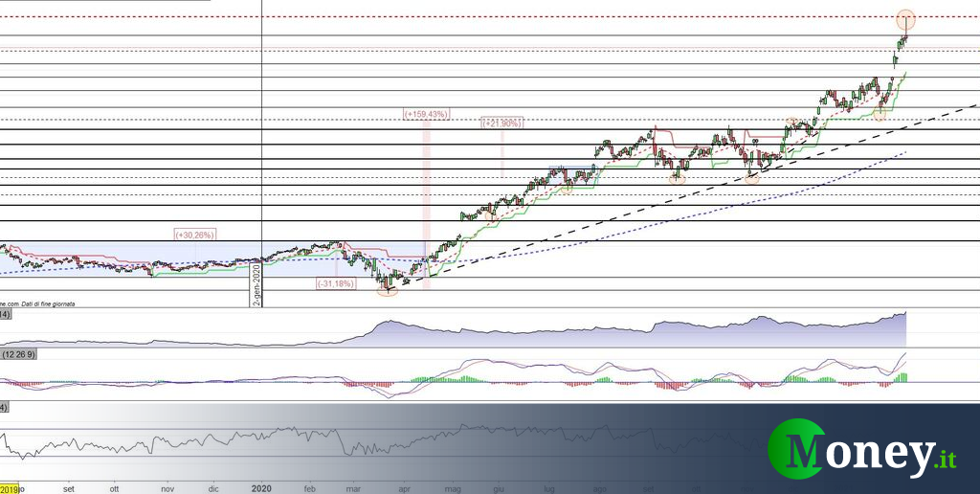This screenshot has width=980, height=494.
Task: Click the circled pullback low before the final rally
Action: click(x=879, y=115)
